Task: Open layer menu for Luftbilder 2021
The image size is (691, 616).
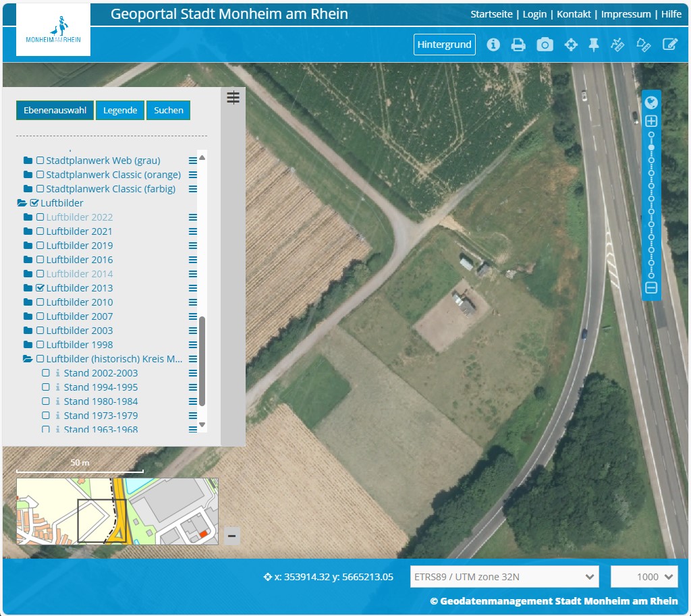Action: [x=192, y=231]
